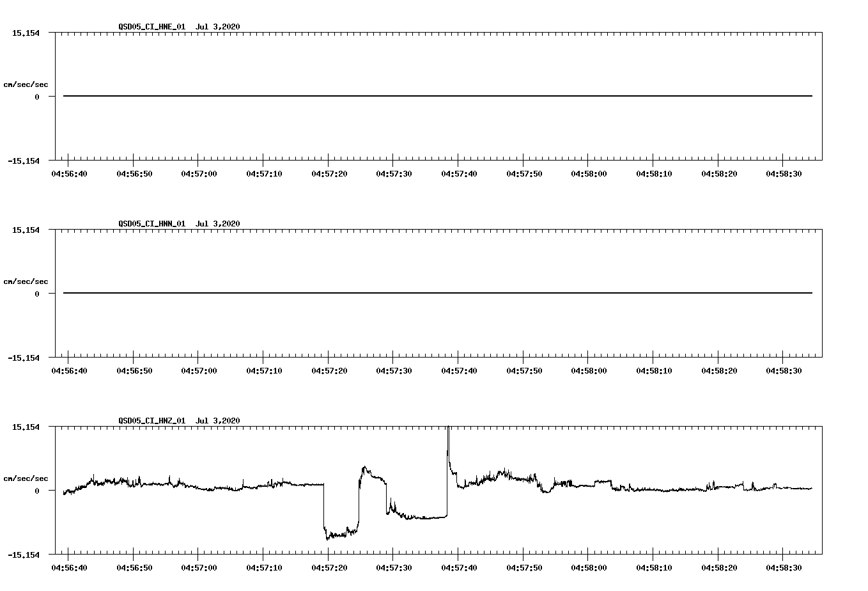Click the 04:58:30 time label under HNE plot

(x=784, y=173)
